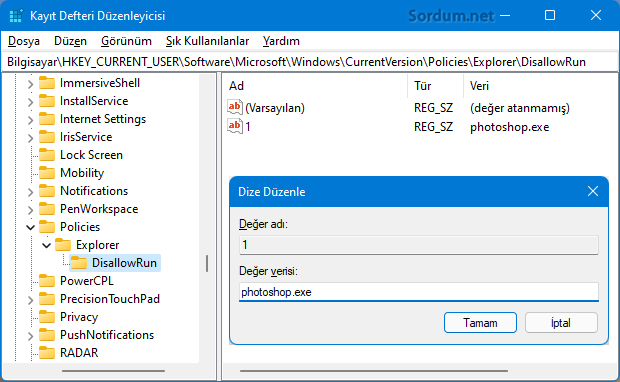
Task: Select the PowerCPL folder icon
Action: click(47, 281)
